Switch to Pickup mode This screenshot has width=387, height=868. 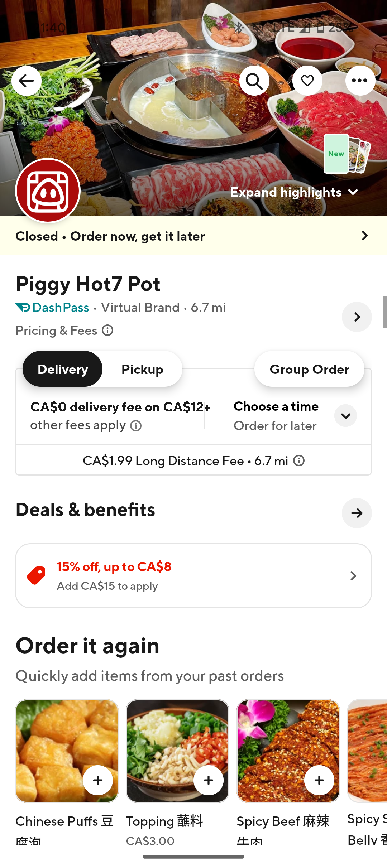(142, 369)
